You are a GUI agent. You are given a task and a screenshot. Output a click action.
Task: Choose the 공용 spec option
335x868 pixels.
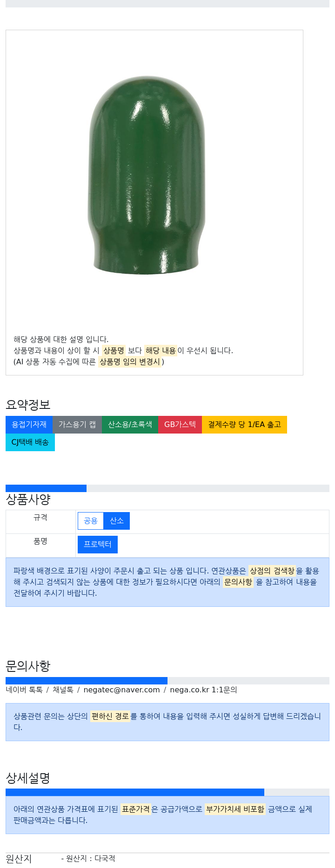(x=91, y=521)
